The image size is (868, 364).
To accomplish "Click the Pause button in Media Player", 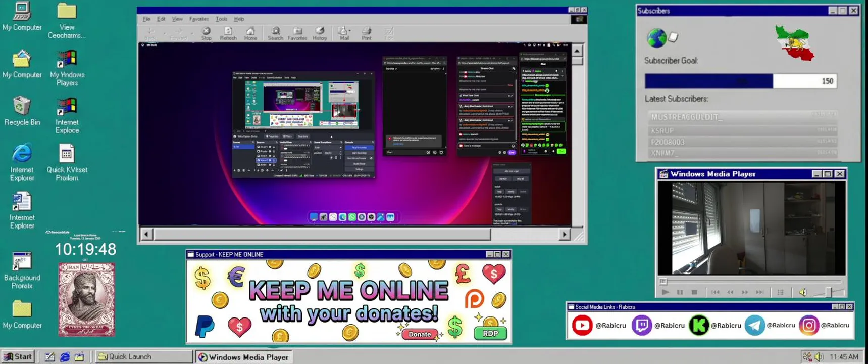I will pyautogui.click(x=680, y=292).
